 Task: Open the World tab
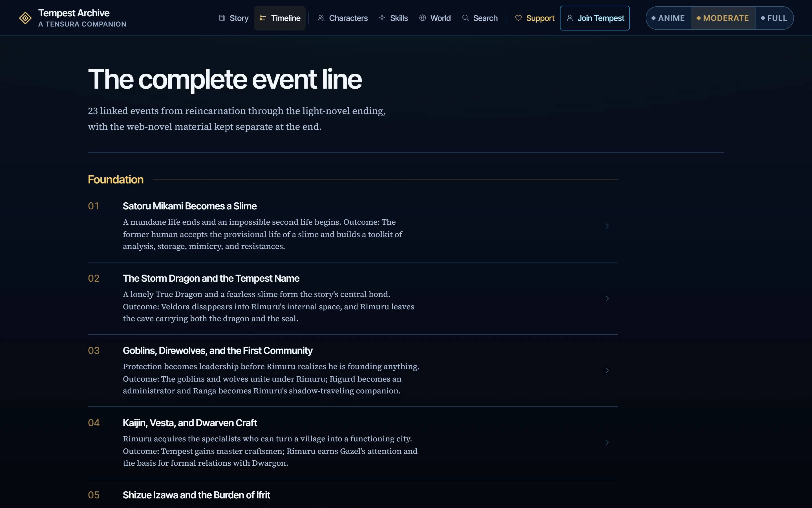pyautogui.click(x=435, y=18)
